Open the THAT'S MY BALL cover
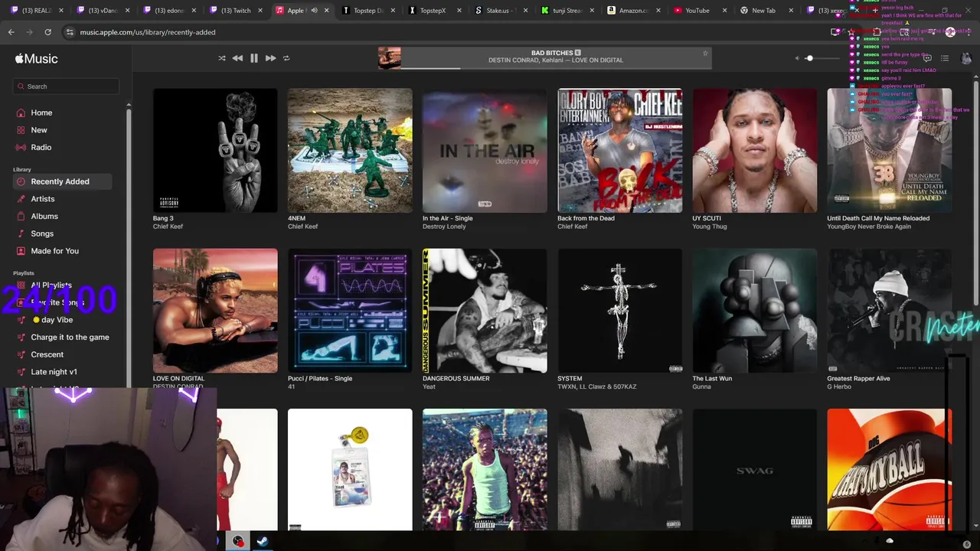Image resolution: width=980 pixels, height=551 pixels. (890, 470)
